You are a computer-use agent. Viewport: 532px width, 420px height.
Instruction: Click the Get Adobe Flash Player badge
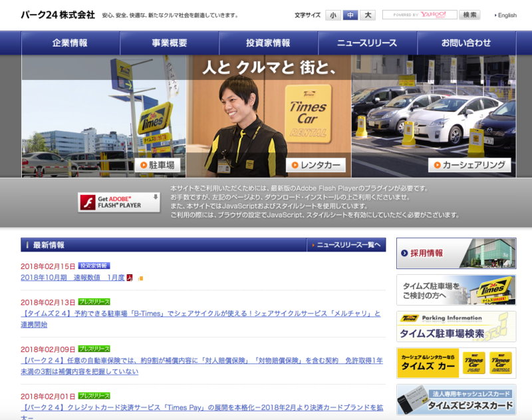click(120, 202)
